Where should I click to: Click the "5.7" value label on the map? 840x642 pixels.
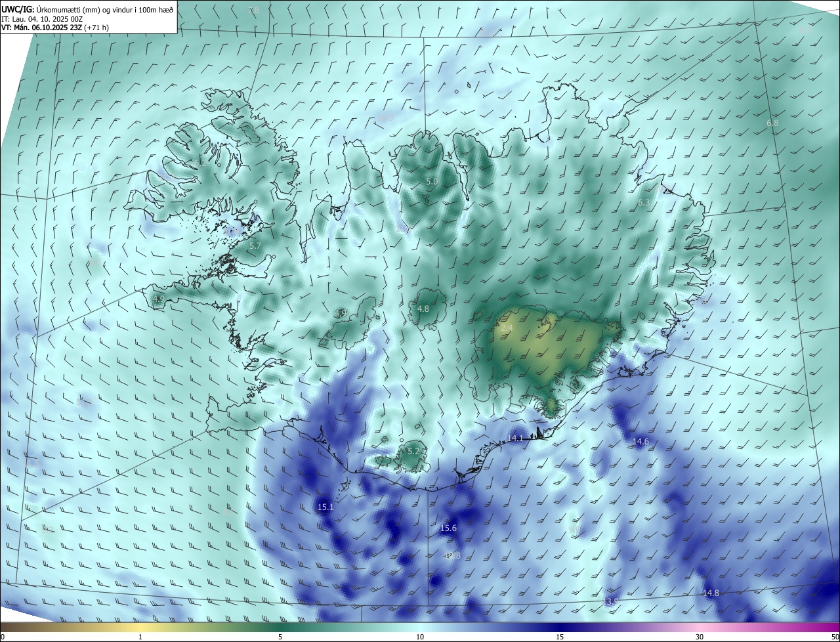(x=255, y=246)
